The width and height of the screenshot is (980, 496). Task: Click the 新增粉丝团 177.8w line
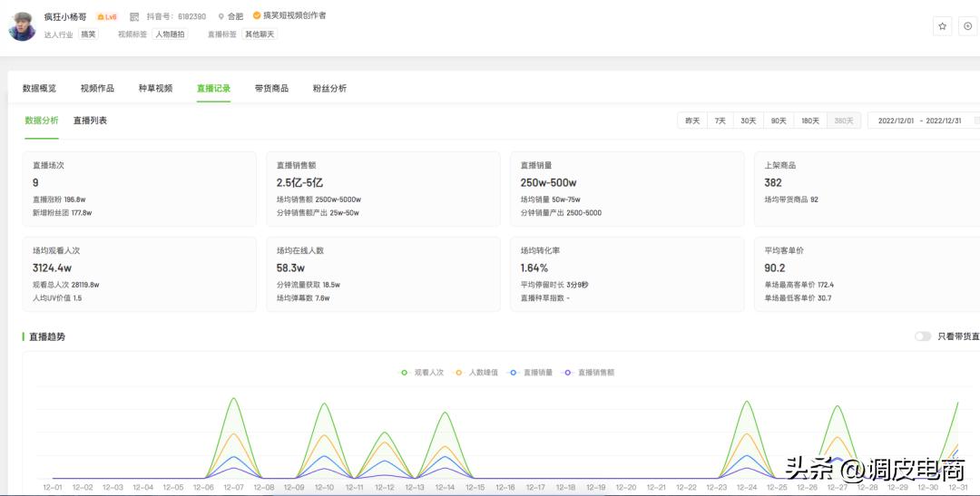pos(63,213)
